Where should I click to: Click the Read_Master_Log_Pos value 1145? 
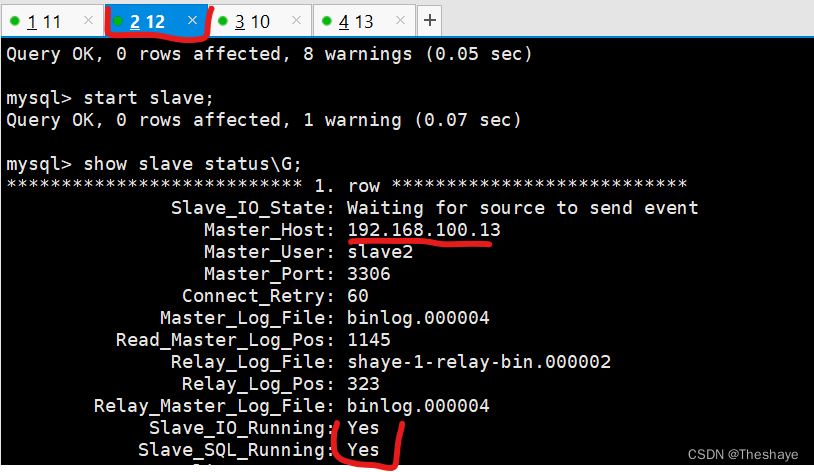[x=369, y=340]
